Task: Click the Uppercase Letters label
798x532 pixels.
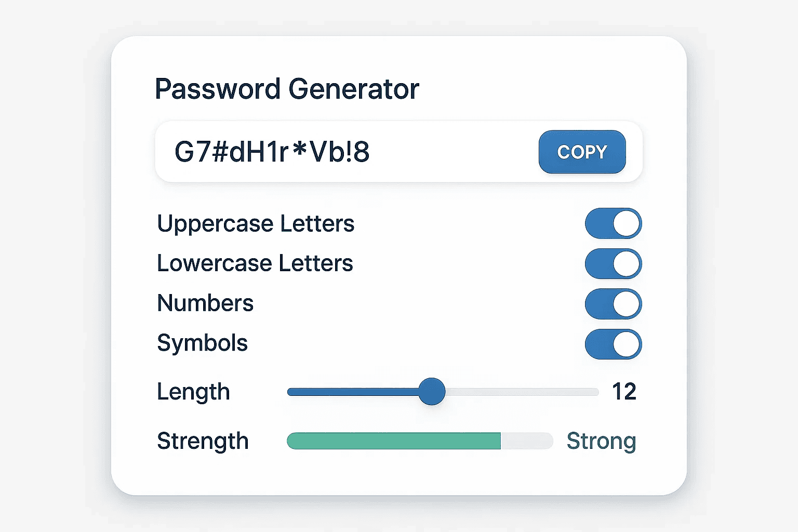Action: click(256, 224)
